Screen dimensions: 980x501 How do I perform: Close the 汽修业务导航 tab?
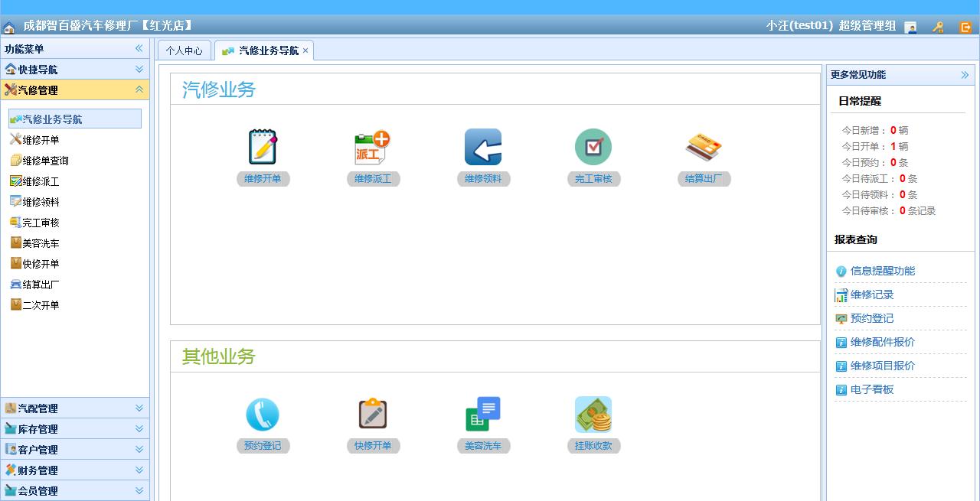click(x=305, y=50)
